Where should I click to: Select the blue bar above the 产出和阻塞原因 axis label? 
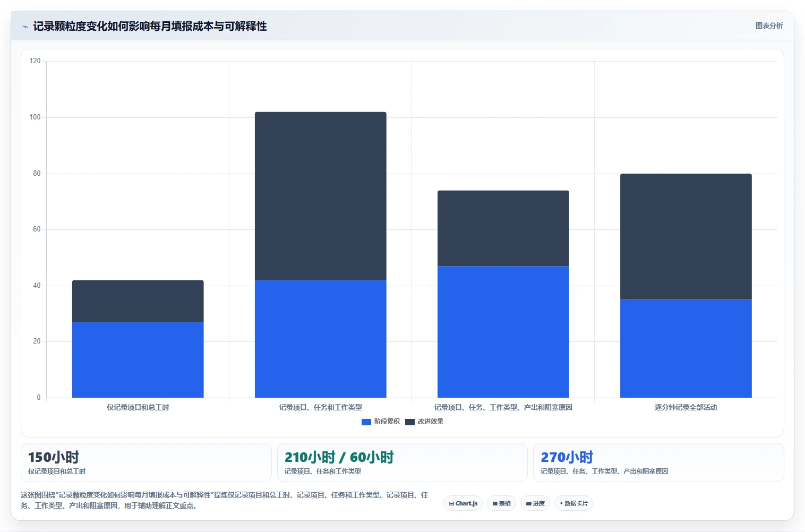[503, 332]
